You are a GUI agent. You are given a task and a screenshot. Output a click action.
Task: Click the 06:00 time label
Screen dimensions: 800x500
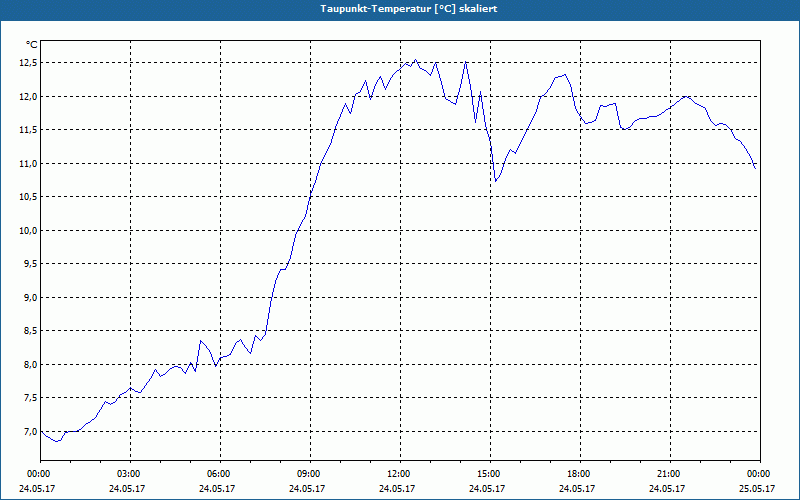[220, 474]
